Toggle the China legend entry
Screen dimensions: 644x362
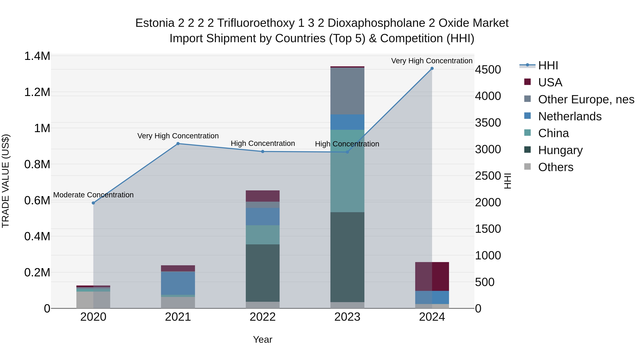[547, 133]
